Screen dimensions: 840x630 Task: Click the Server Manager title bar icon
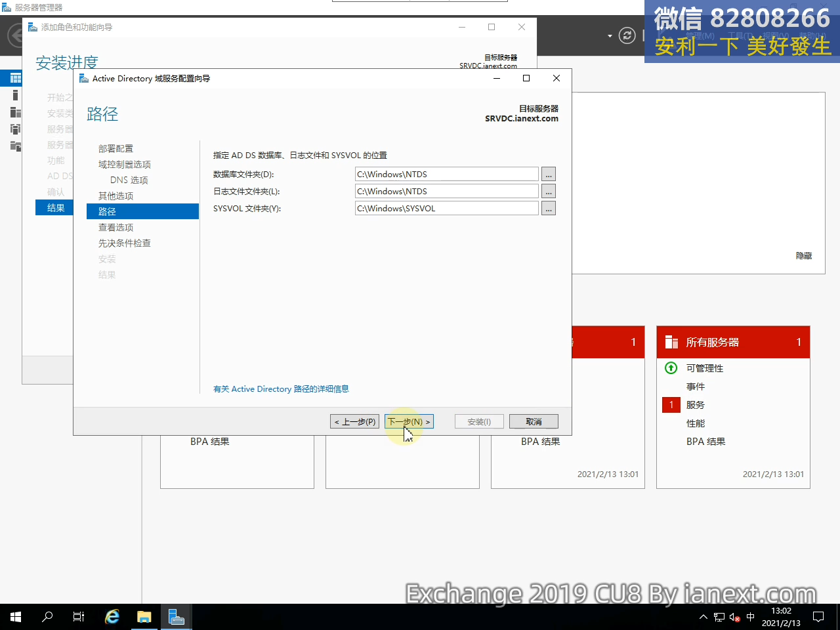[7, 7]
